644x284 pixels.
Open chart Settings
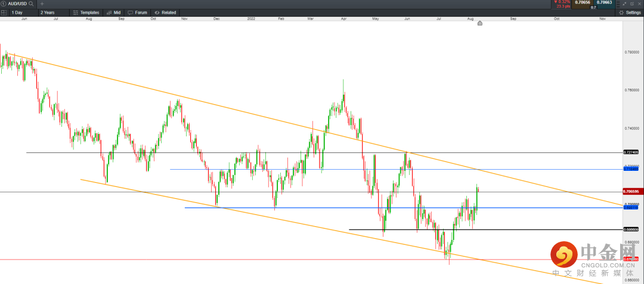point(630,13)
